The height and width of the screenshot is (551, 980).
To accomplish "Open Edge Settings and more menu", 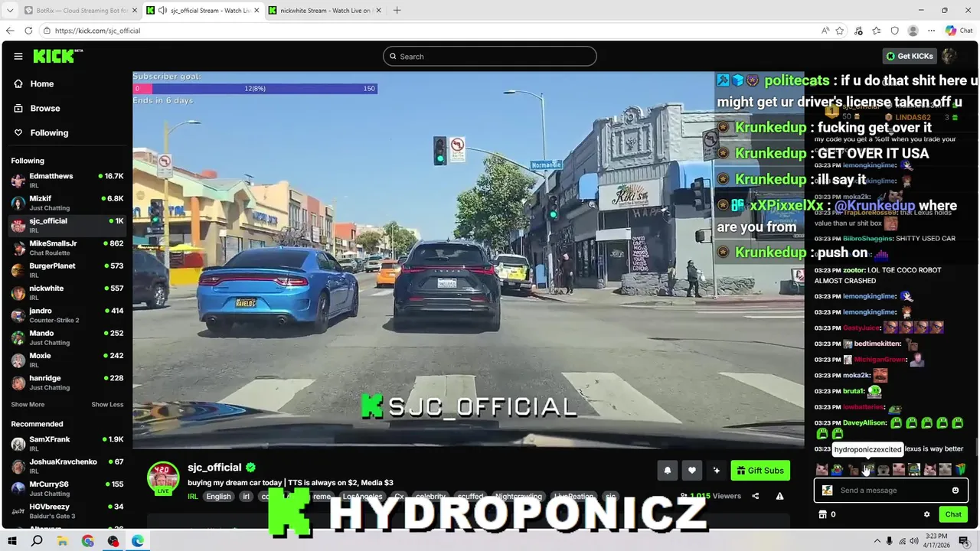I will click(x=931, y=31).
